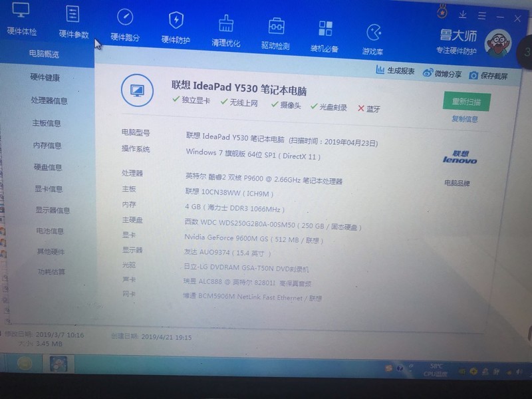532x399 pixels.
Task: Click 生成报表 to generate report
Action: [395, 70]
